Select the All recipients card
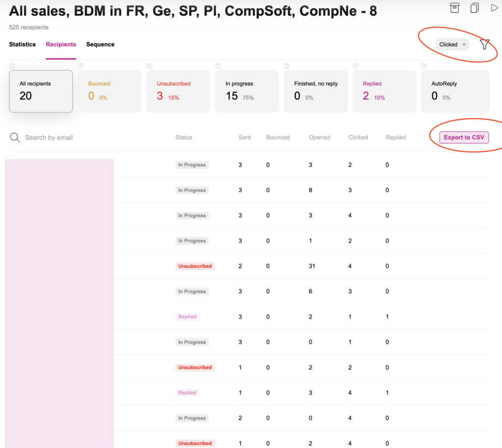Image resolution: width=502 pixels, height=448 pixels. tap(41, 91)
